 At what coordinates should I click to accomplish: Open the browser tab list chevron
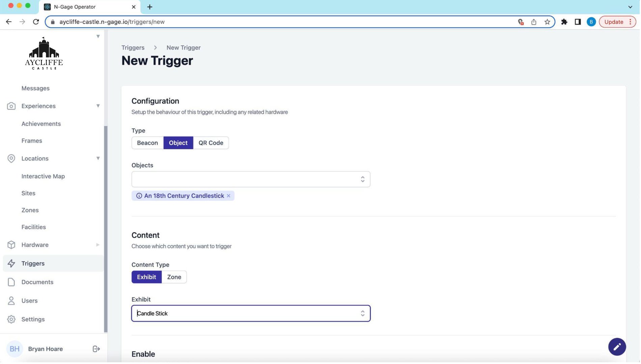point(631,7)
